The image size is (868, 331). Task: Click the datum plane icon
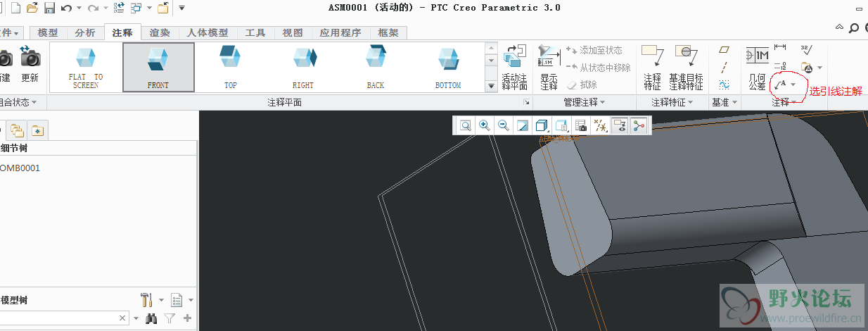point(725,50)
